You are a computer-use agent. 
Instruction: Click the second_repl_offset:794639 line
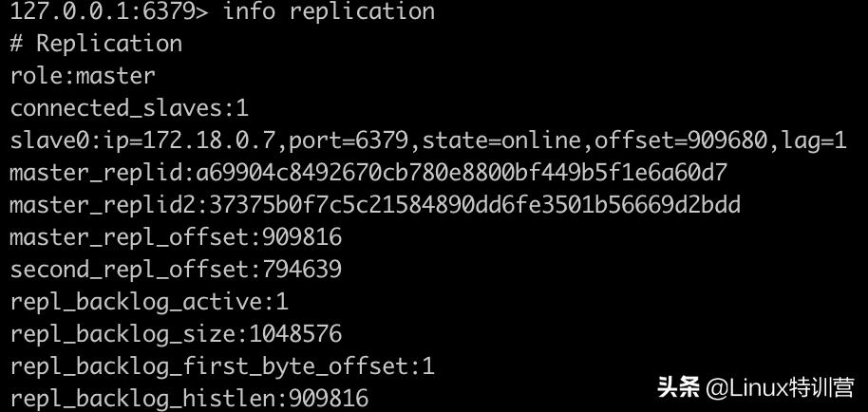pyautogui.click(x=176, y=270)
